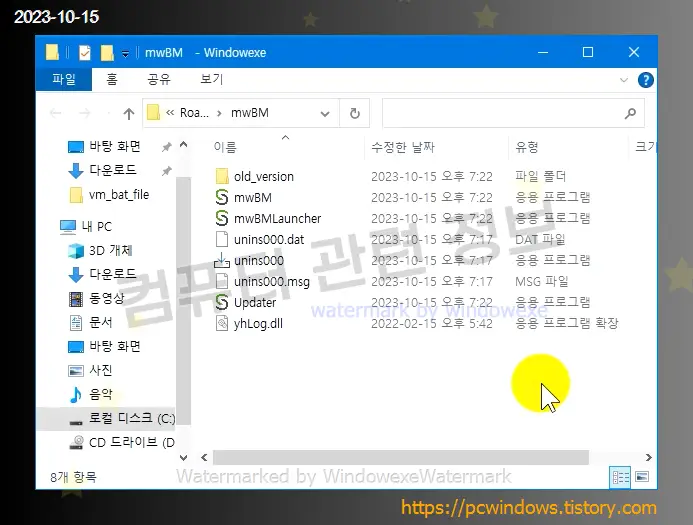Image resolution: width=693 pixels, height=525 pixels.
Task: Sort by 수정한 날짜 column header
Action: [403, 146]
